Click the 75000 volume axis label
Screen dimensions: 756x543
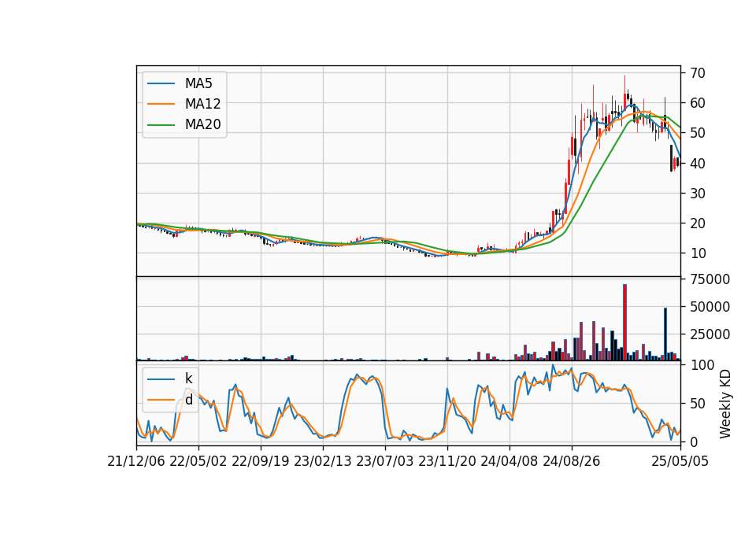(710, 279)
